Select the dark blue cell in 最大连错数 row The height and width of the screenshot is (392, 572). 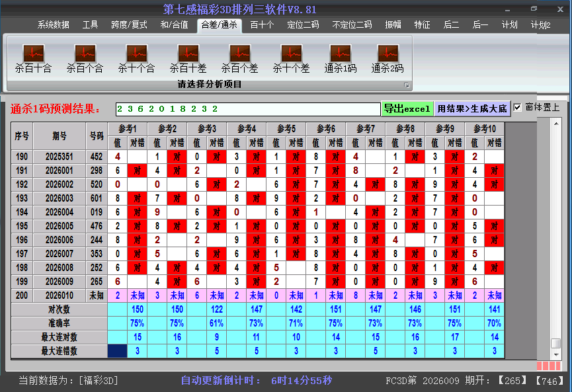tap(118, 351)
